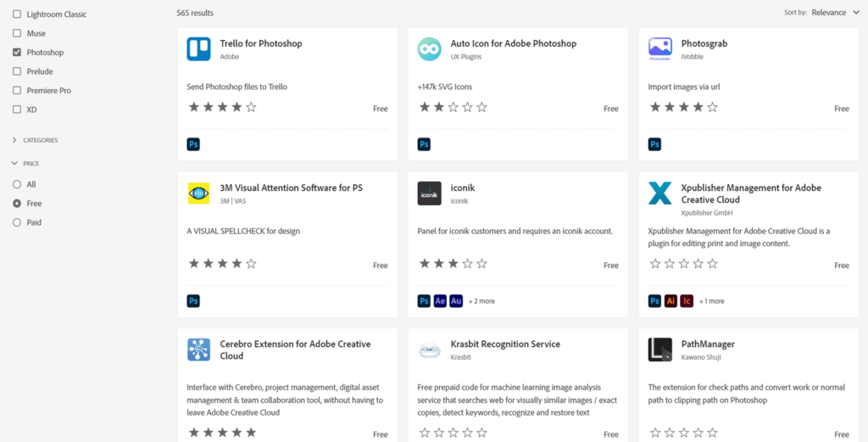Click the 3M Visual Attention eye icon
The height and width of the screenshot is (442, 868).
(x=198, y=193)
